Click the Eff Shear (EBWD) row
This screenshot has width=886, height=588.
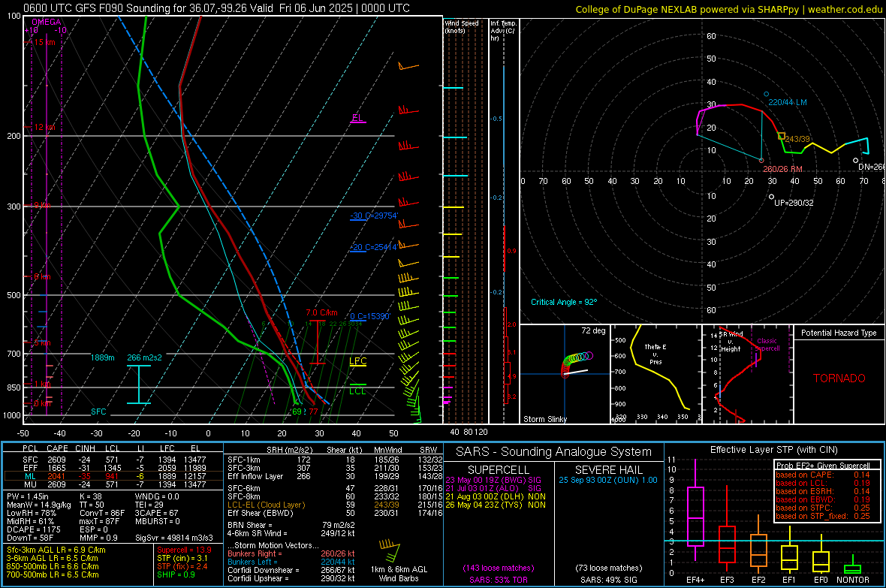coord(335,514)
